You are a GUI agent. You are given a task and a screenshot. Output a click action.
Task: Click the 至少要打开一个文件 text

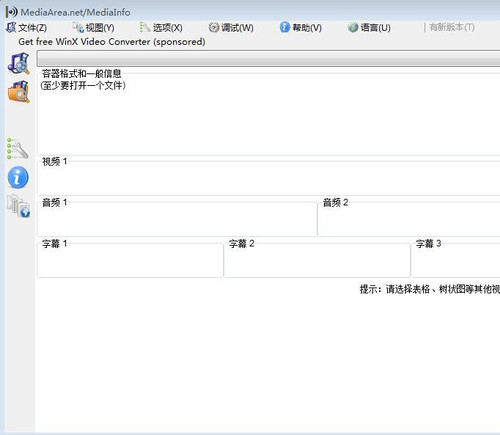pos(83,86)
